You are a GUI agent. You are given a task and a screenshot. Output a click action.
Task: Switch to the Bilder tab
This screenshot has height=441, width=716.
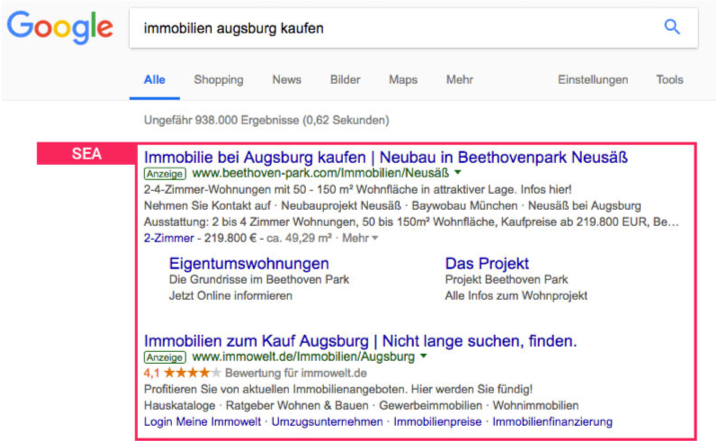click(x=345, y=79)
